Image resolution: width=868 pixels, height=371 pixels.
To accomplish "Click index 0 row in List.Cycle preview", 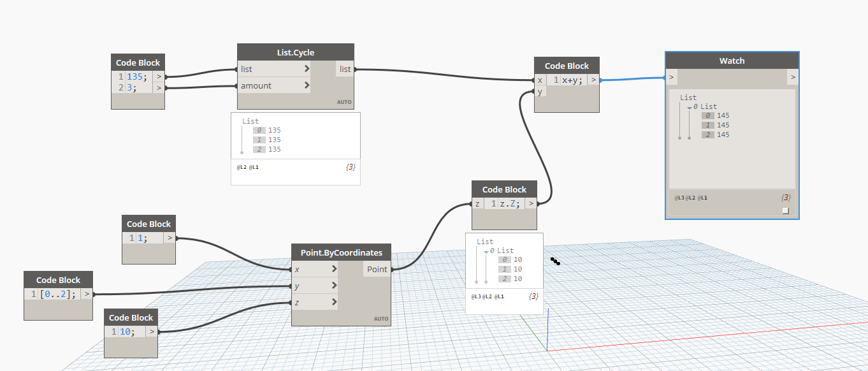I will 267,130.
